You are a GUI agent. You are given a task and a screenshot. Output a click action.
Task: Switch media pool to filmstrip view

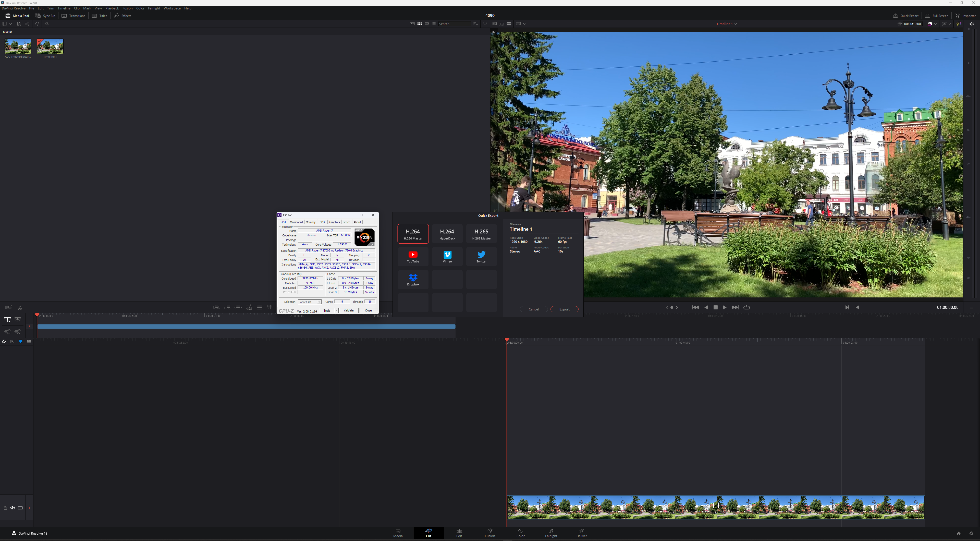coord(427,23)
